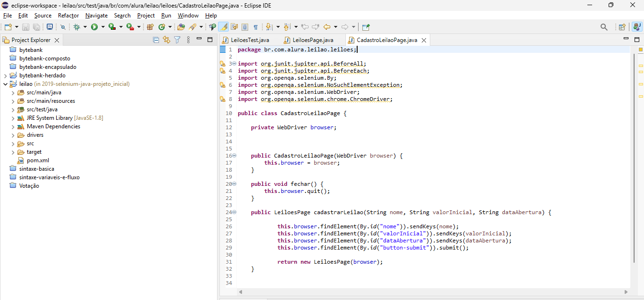Viewport: 644px width, 300px height.
Task: Go to Previous Annotation icon
Action: (x=287, y=27)
